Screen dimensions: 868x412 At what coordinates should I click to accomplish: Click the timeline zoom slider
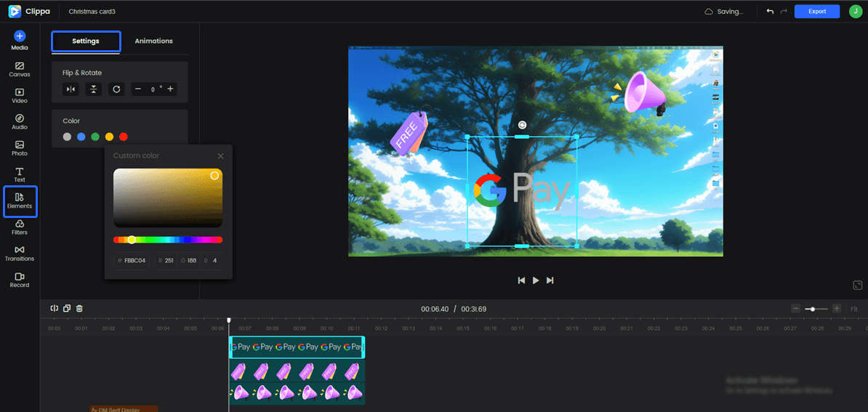816,309
